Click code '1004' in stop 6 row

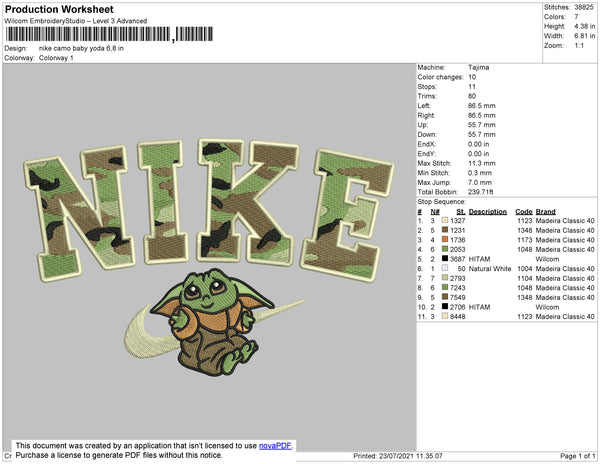pos(525,269)
